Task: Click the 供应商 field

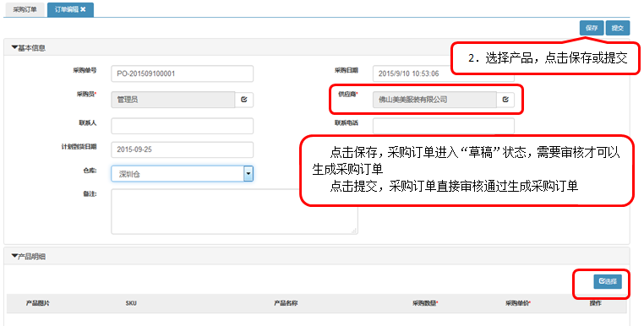Action: click(434, 100)
